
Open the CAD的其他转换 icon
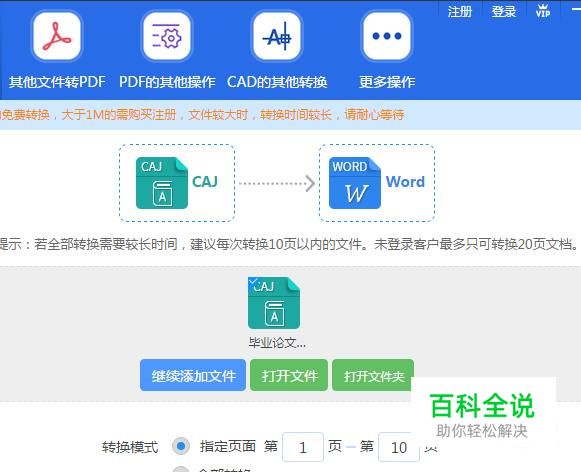(277, 36)
